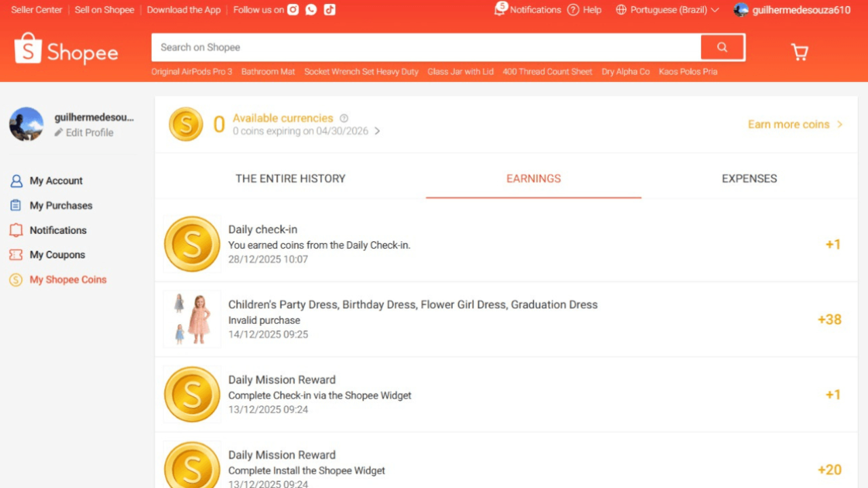Viewport: 868px width, 488px height.
Task: Open My Account in sidebar
Action: pos(56,181)
